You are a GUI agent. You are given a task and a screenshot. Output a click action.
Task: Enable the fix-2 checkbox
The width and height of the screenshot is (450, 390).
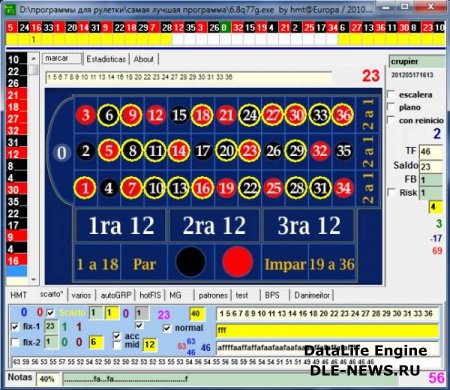(x=15, y=342)
